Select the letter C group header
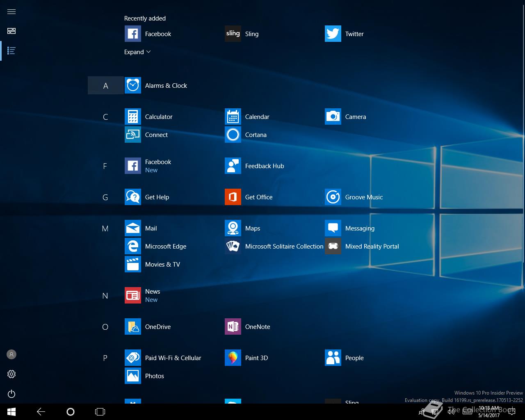 105,117
